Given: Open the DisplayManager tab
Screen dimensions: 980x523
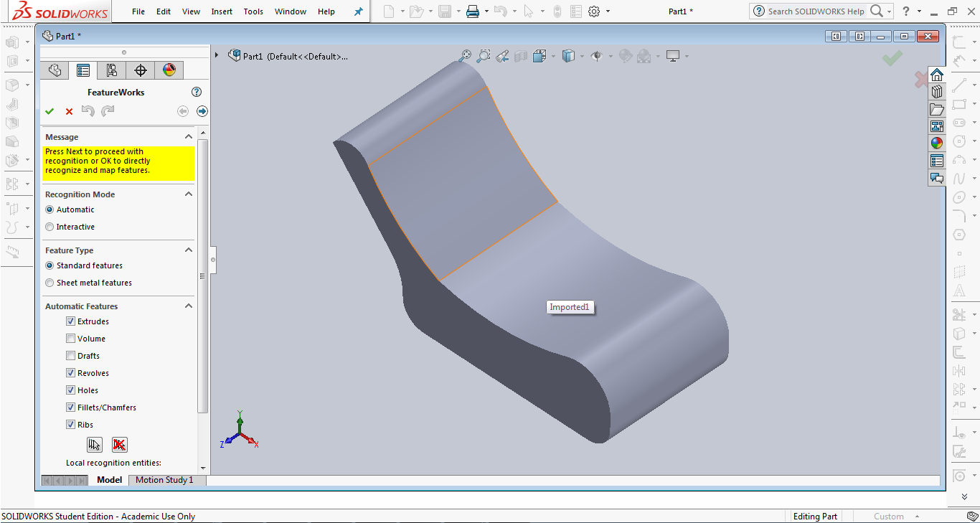Looking at the screenshot, I should coord(169,70).
